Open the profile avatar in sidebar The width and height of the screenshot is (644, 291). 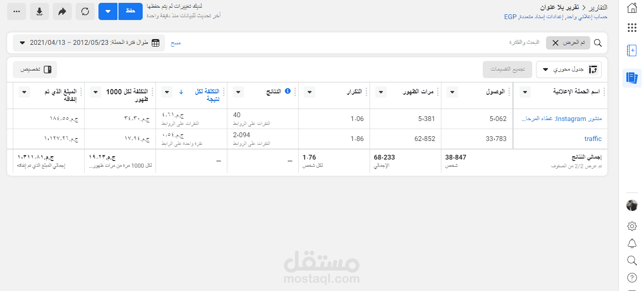coord(632,205)
